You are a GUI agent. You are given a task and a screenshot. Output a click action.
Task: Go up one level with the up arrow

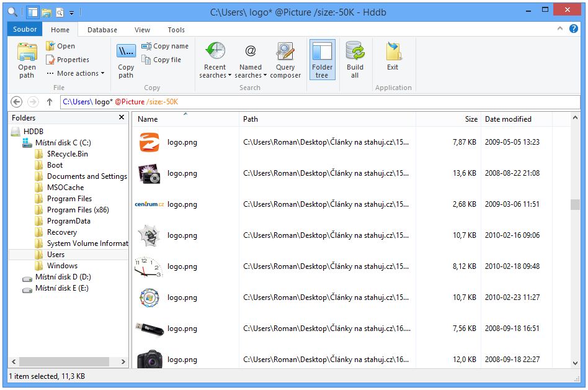pyautogui.click(x=50, y=102)
